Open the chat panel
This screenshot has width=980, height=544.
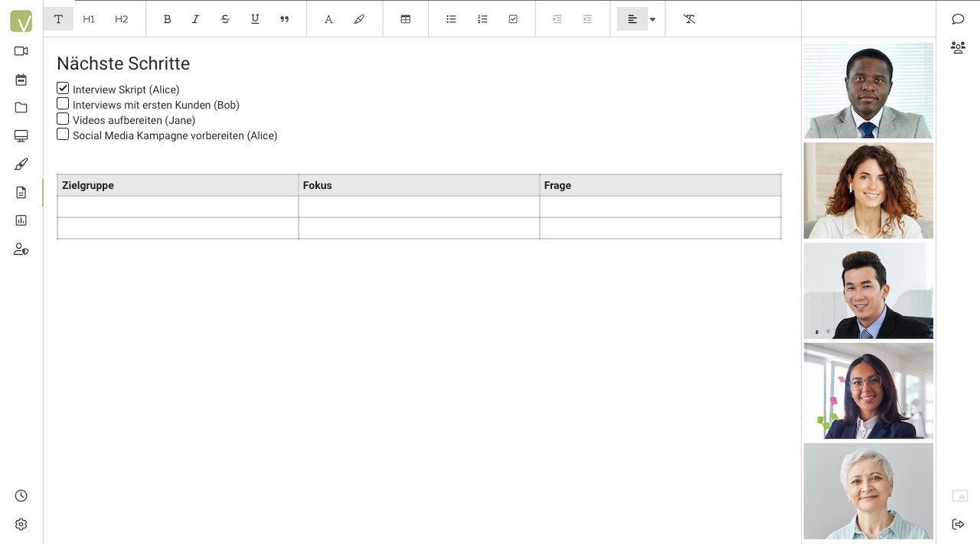[958, 18]
